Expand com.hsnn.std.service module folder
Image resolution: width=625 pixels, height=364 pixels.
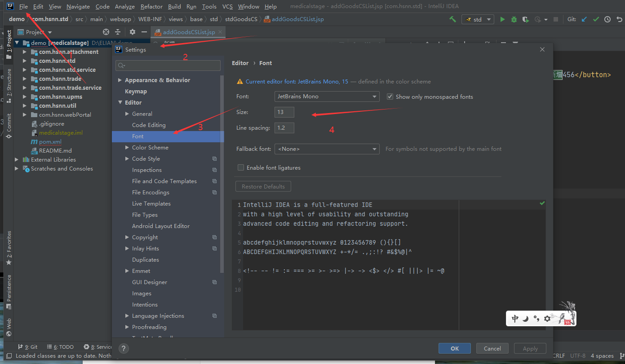(25, 70)
